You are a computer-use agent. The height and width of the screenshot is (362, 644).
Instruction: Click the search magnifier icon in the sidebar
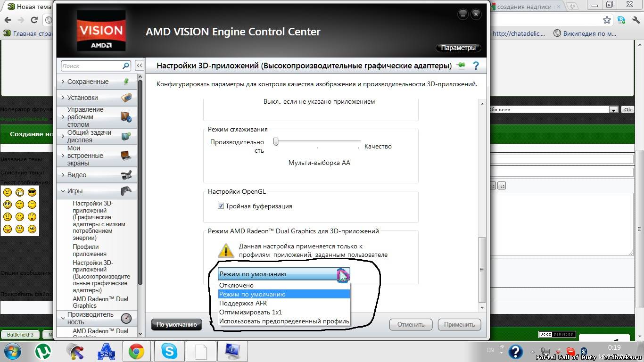[x=126, y=66]
